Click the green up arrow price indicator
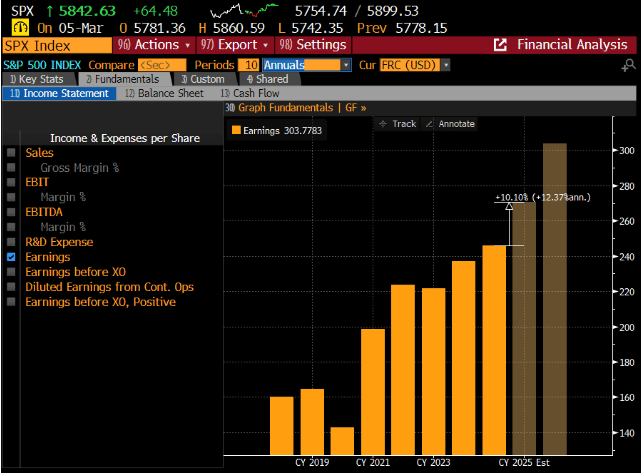 tap(49, 11)
